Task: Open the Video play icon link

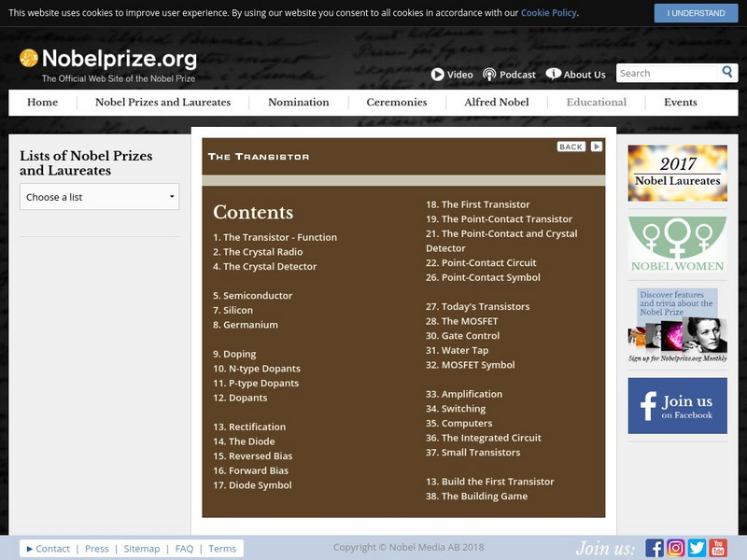Action: (x=437, y=75)
